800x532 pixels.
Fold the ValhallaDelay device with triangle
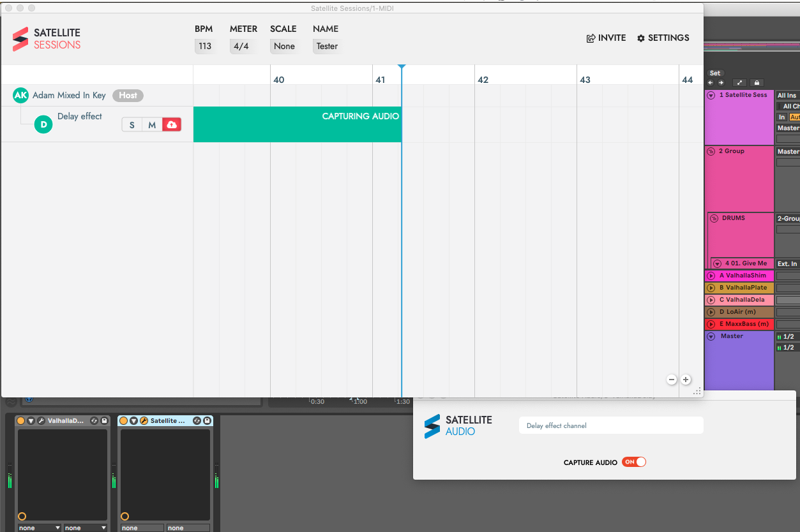click(31, 421)
